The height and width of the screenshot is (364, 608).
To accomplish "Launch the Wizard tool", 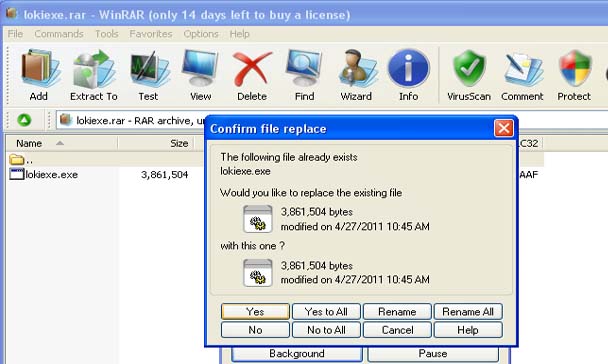I will pos(357,69).
